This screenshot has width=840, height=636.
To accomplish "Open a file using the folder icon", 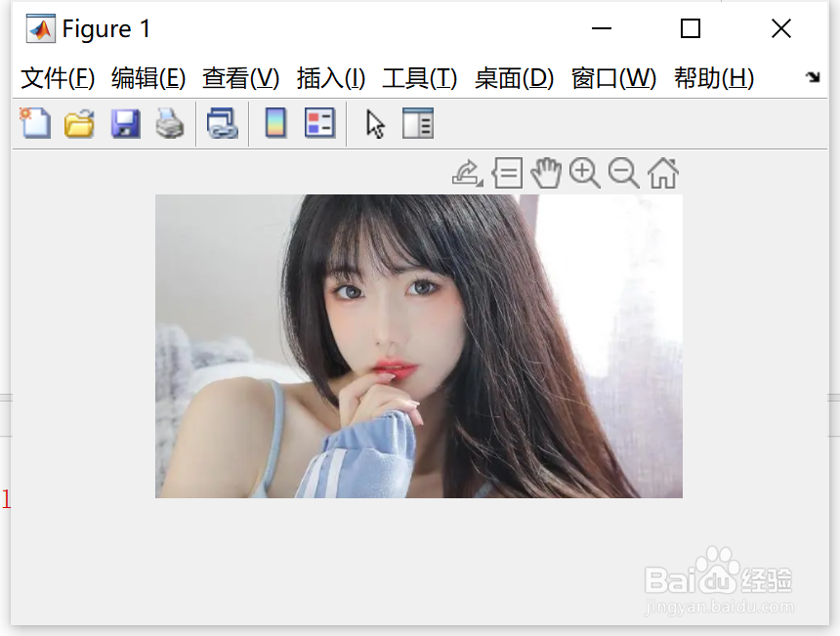I will (79, 123).
